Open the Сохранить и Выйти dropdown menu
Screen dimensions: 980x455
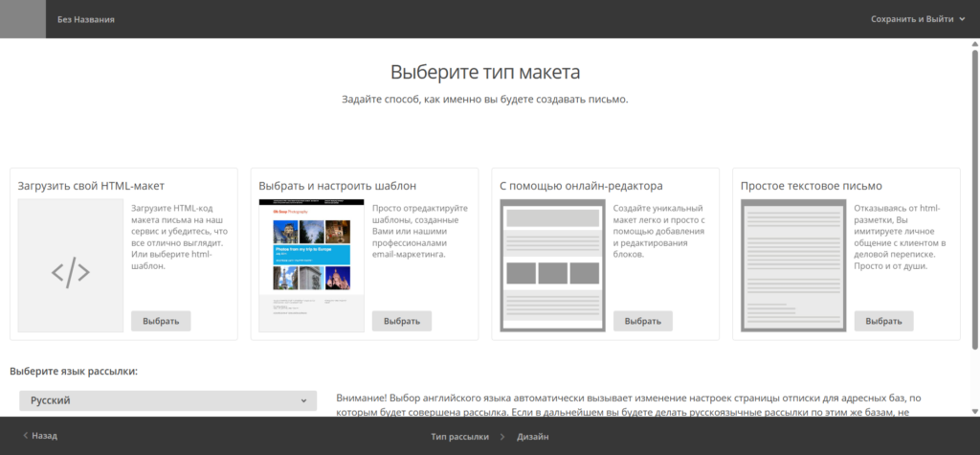click(x=918, y=19)
